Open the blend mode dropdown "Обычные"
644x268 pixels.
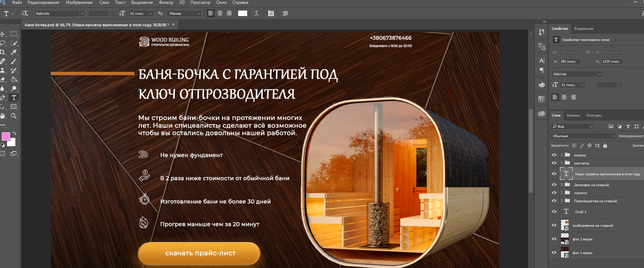pyautogui.click(x=583, y=136)
